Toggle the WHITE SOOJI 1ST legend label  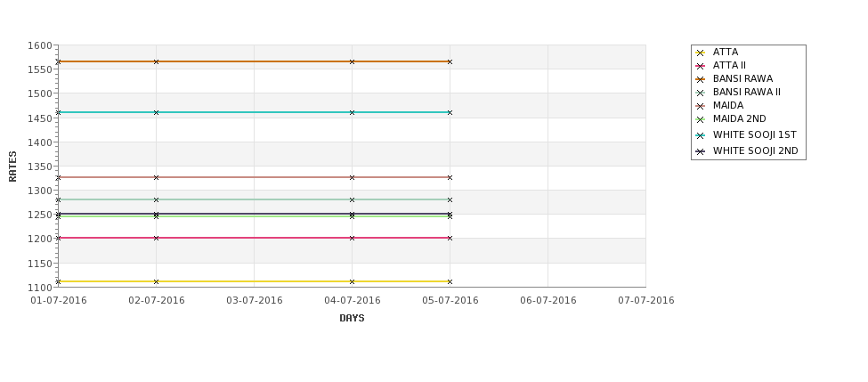pyautogui.click(x=755, y=134)
